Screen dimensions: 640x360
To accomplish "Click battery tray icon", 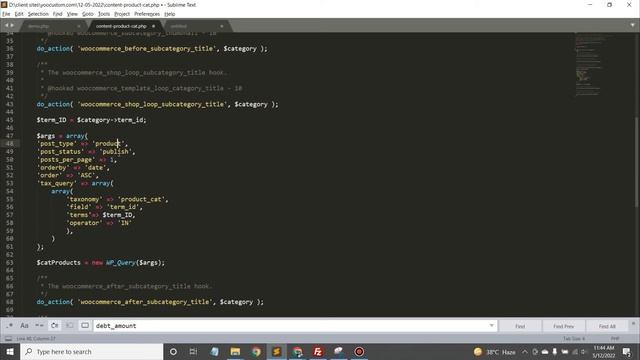I will (x=564, y=351).
